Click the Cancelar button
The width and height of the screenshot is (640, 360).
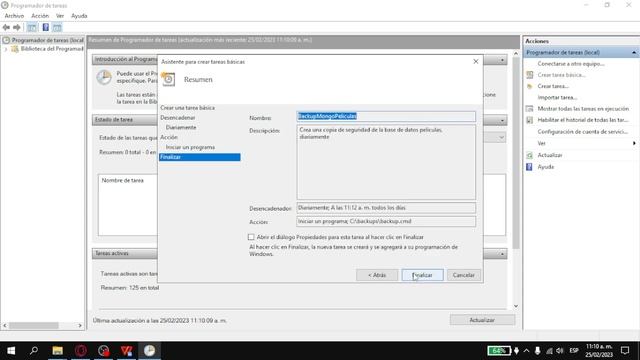tap(464, 275)
